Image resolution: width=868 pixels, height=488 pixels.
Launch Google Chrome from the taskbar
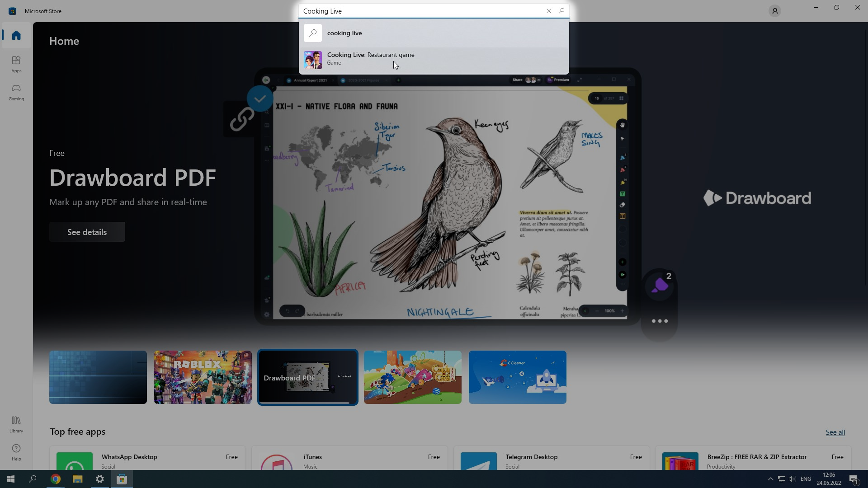tap(55, 479)
